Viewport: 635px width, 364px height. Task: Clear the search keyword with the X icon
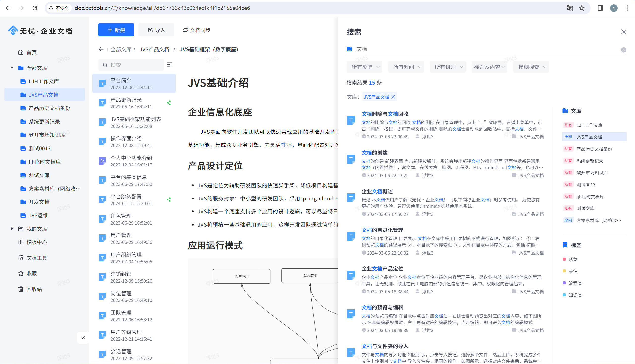pyautogui.click(x=623, y=50)
